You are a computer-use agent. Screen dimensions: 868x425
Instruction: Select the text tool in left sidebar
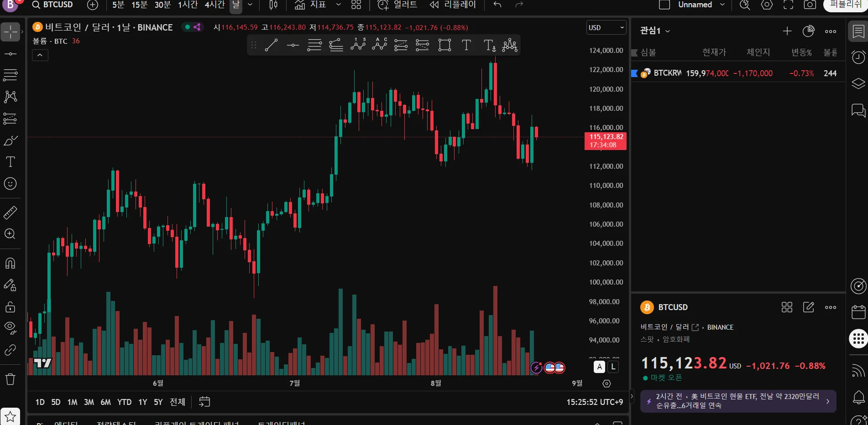[x=10, y=162]
